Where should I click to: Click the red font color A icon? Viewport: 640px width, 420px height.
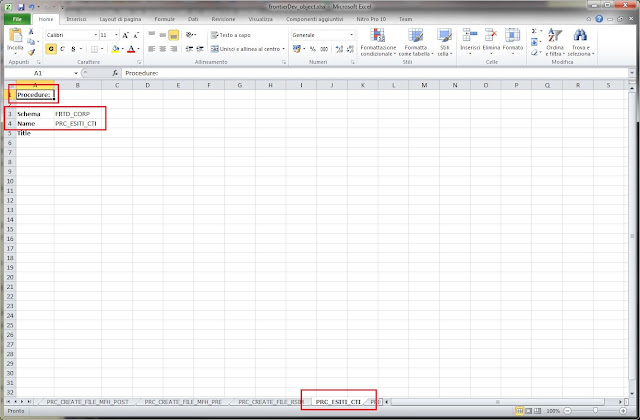(x=131, y=49)
